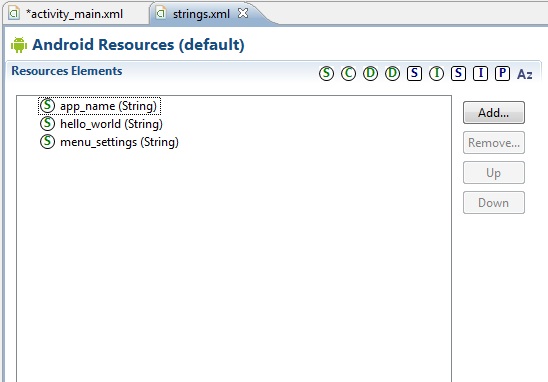Select the app_name (String) resource
Viewport: 548px width, 382px height.
coord(100,106)
